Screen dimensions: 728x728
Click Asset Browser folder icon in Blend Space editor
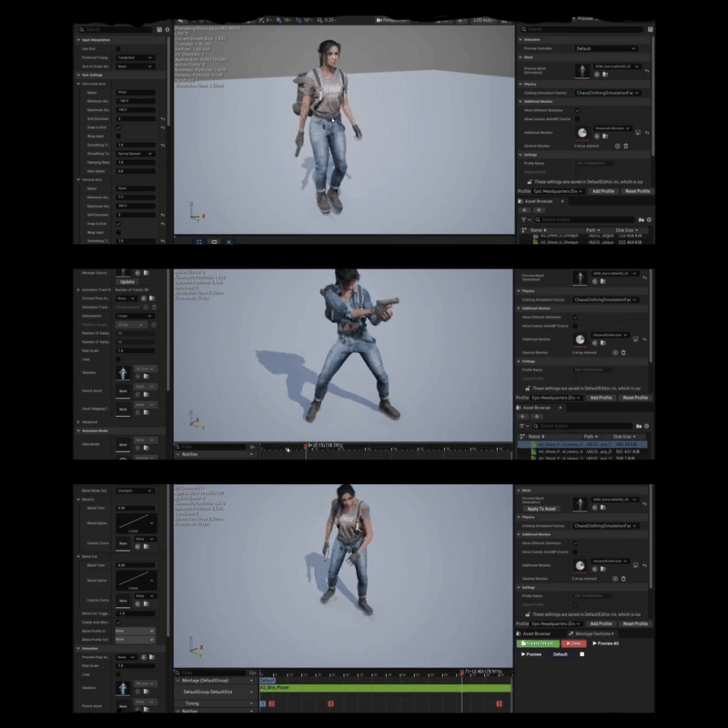pos(642,219)
